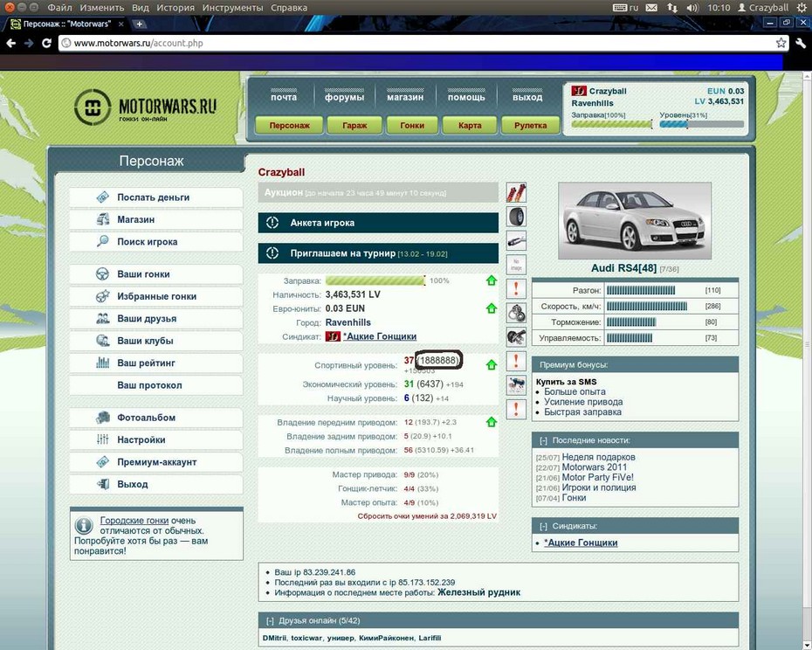Click the Анкета игрока banner

coord(378,223)
